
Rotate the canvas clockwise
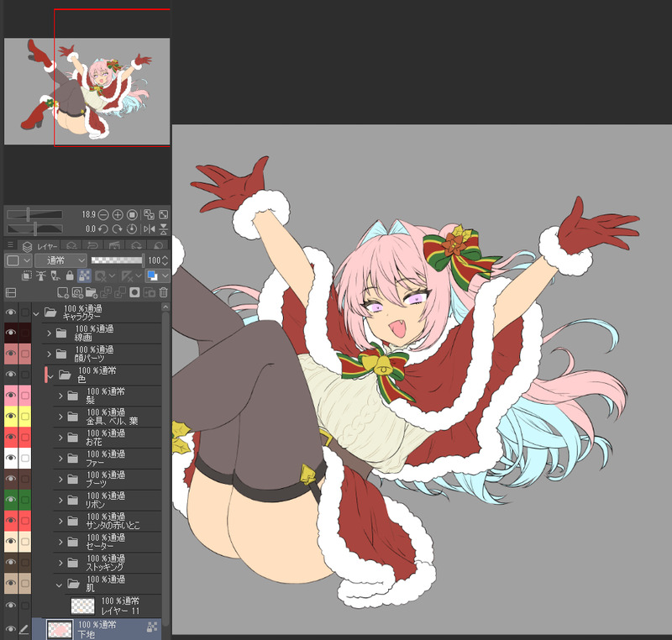click(x=117, y=229)
